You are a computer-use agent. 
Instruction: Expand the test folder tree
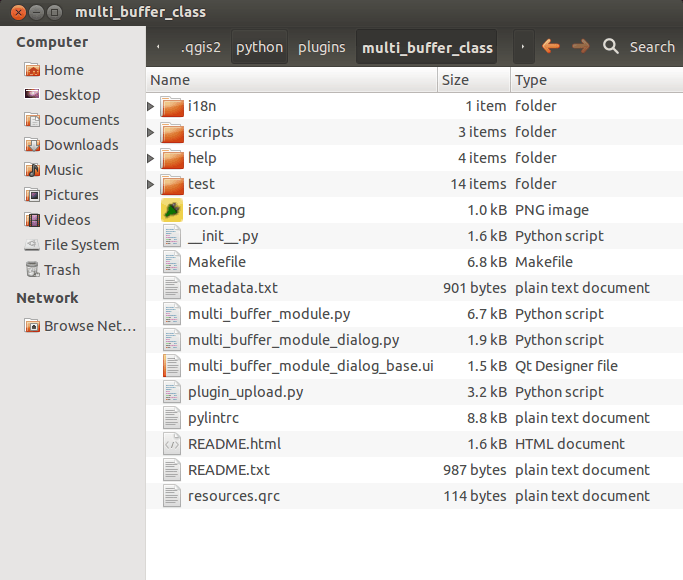click(151, 184)
